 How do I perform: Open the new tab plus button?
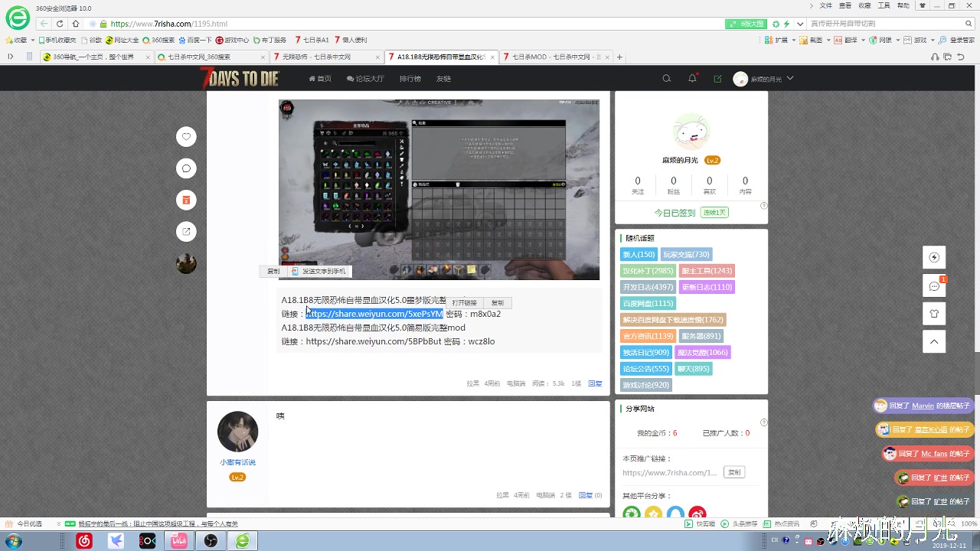pyautogui.click(x=619, y=57)
